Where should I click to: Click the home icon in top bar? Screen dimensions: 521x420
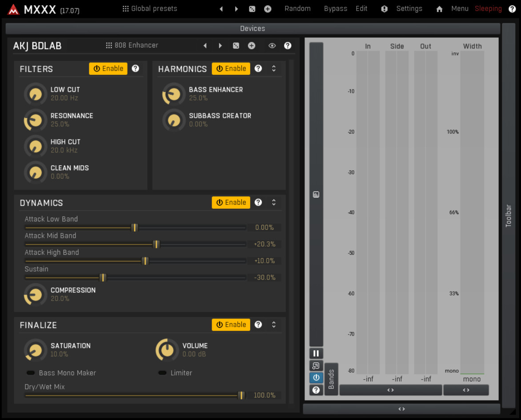point(439,9)
